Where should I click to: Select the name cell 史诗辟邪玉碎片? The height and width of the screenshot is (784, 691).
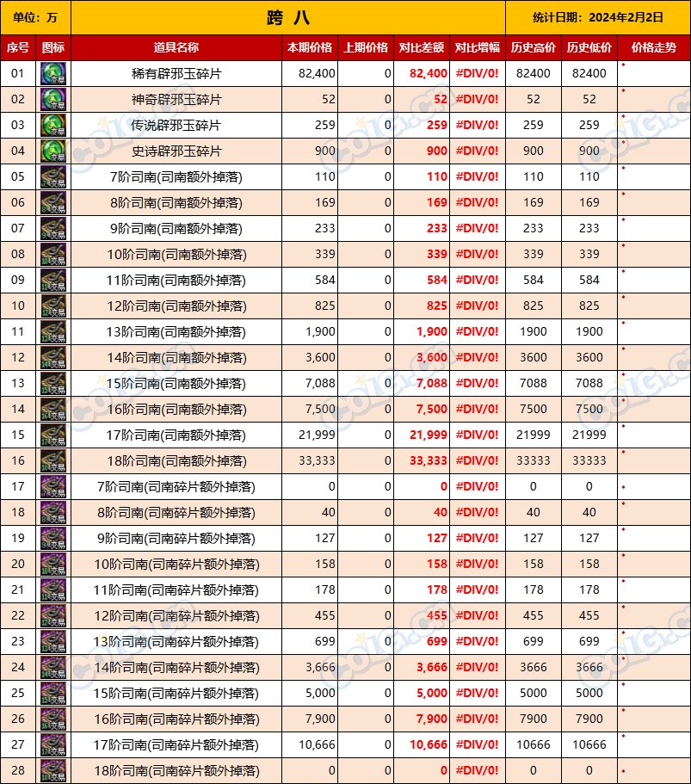(x=176, y=151)
